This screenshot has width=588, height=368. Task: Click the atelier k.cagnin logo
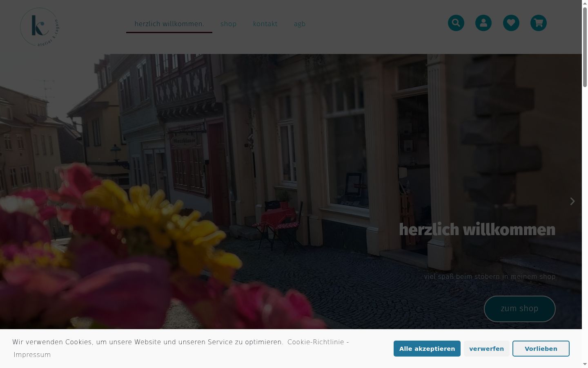pos(39,27)
